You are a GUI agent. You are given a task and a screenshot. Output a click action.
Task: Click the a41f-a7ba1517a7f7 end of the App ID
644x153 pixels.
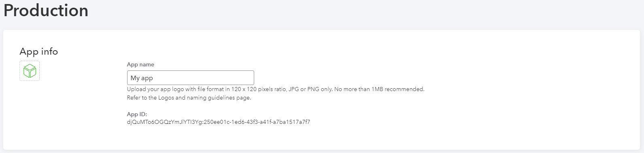283,122
